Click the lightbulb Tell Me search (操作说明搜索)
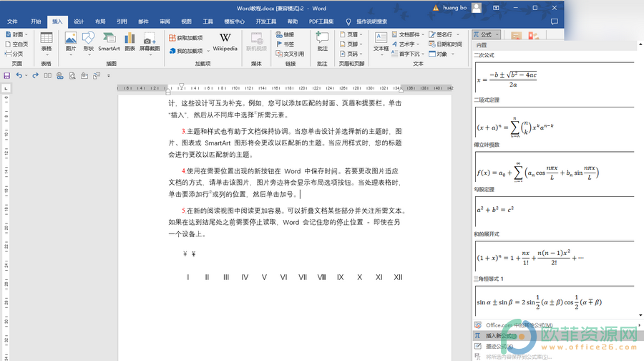 [367, 21]
